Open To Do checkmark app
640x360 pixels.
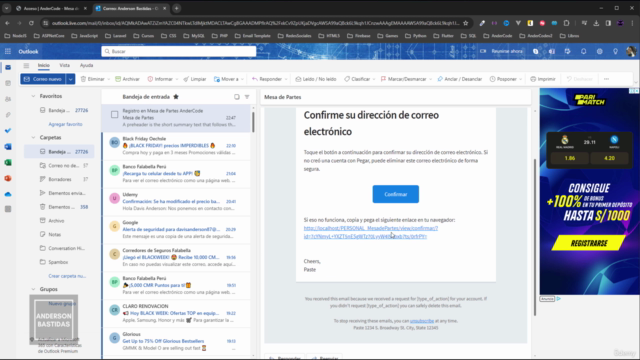coord(8,131)
